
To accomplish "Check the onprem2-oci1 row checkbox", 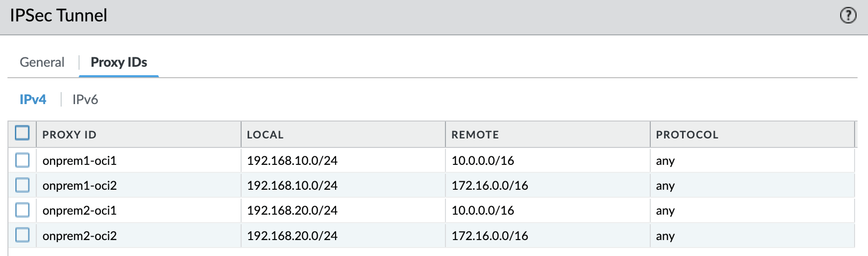I will (x=22, y=210).
